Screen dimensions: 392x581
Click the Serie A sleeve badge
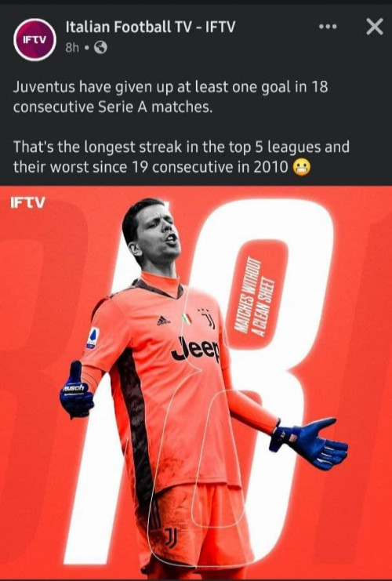click(93, 339)
